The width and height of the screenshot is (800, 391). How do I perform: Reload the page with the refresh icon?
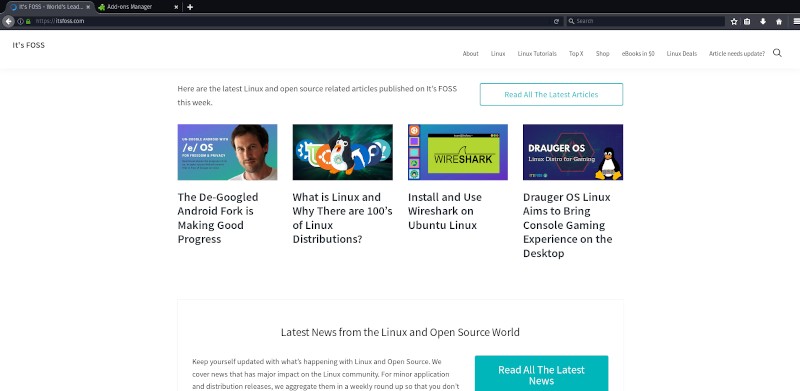(x=556, y=21)
